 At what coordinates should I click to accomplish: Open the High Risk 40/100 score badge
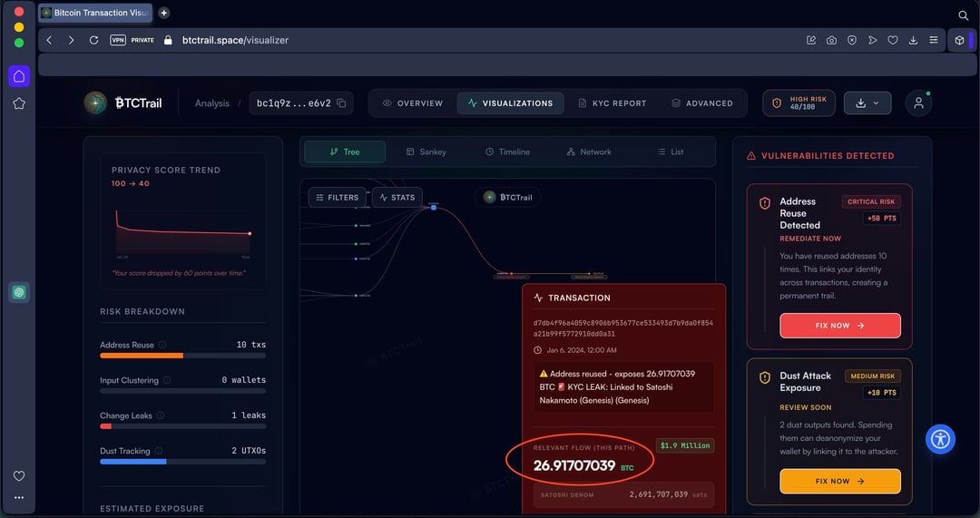(799, 103)
